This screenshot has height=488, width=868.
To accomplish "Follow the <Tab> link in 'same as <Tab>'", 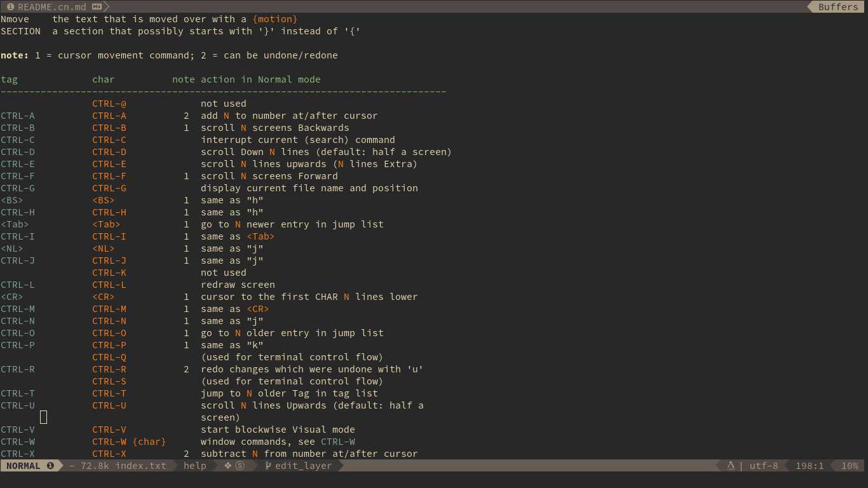I will (x=261, y=236).
